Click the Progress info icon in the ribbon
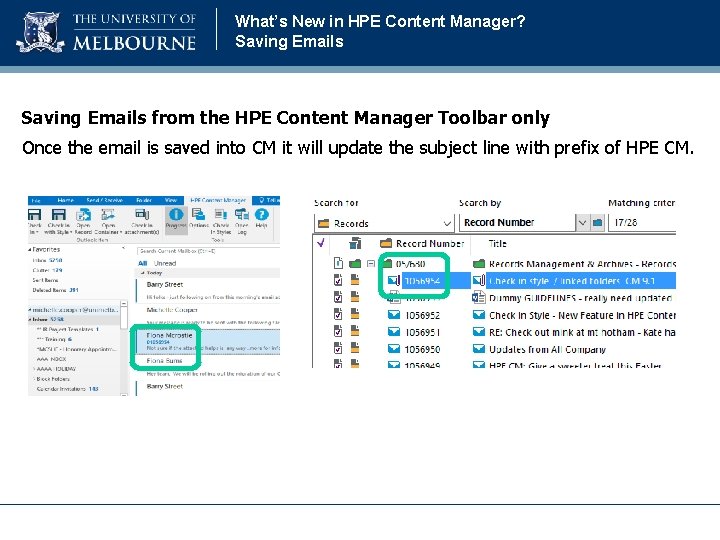The width and height of the screenshot is (720, 540). pyautogui.click(x=176, y=214)
